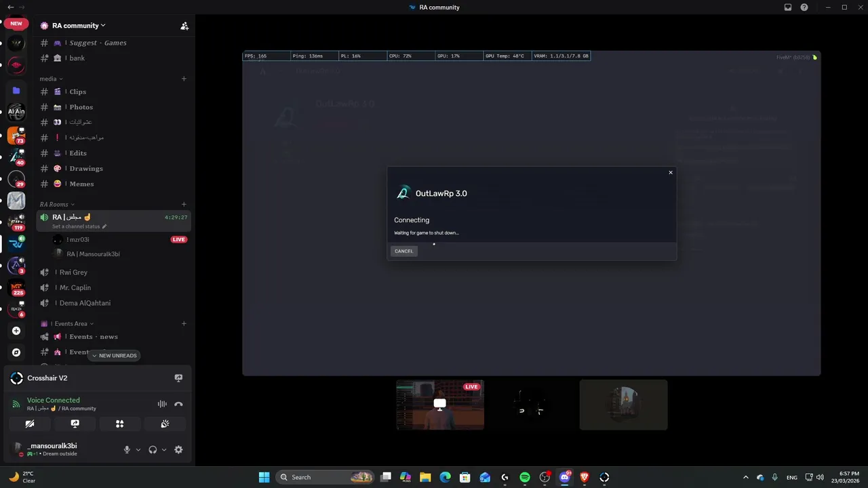Add a channel to media category
Viewport: 868px width, 488px height.
click(184, 79)
